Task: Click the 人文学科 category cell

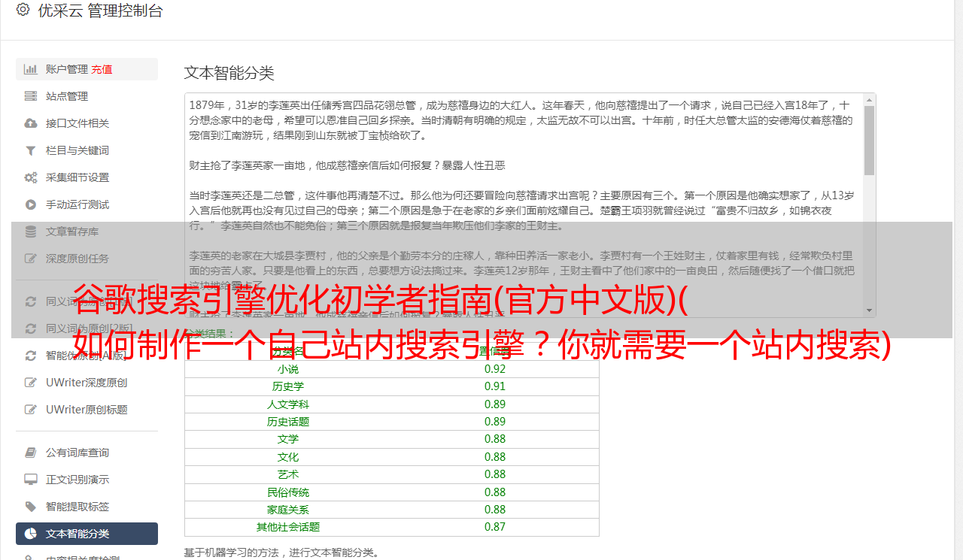Action: 288,404
